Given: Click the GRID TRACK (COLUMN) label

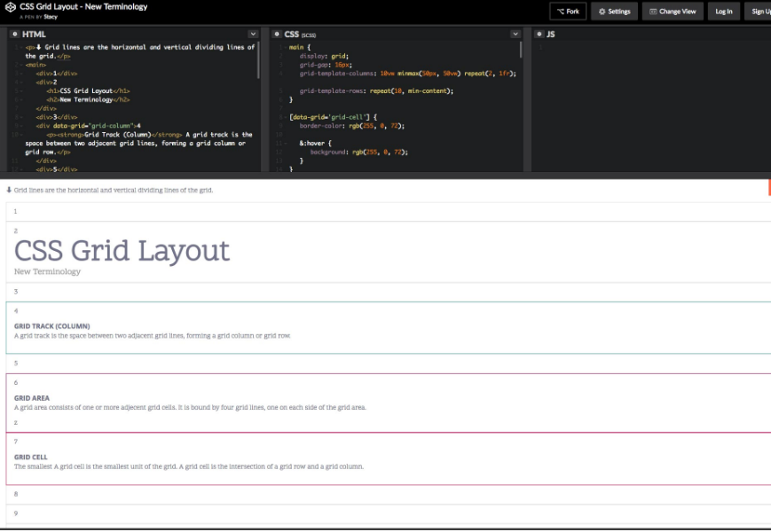Looking at the screenshot, I should [x=51, y=325].
